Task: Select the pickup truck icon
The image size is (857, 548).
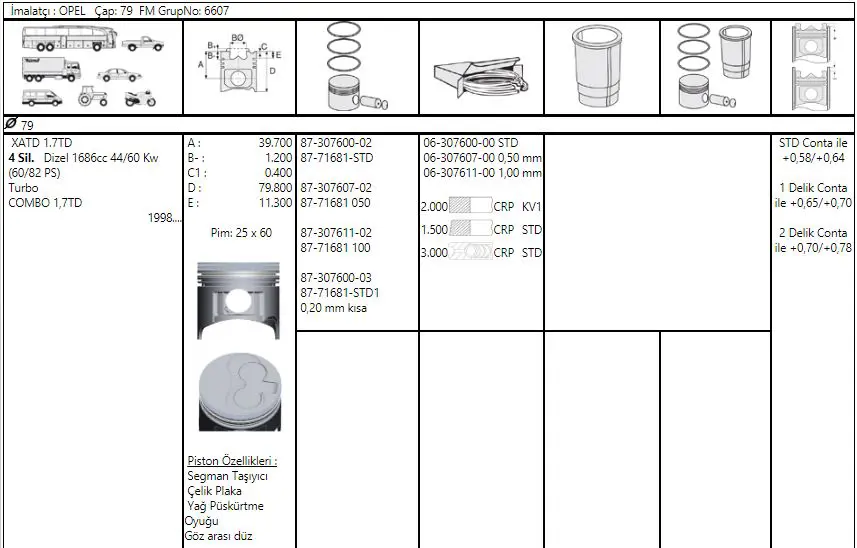Action: [x=143, y=43]
